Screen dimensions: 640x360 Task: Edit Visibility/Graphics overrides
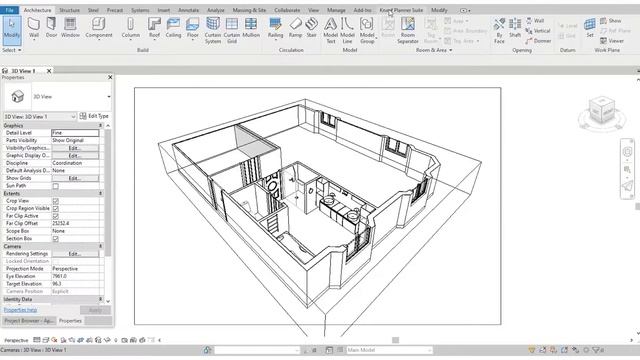[x=75, y=148]
